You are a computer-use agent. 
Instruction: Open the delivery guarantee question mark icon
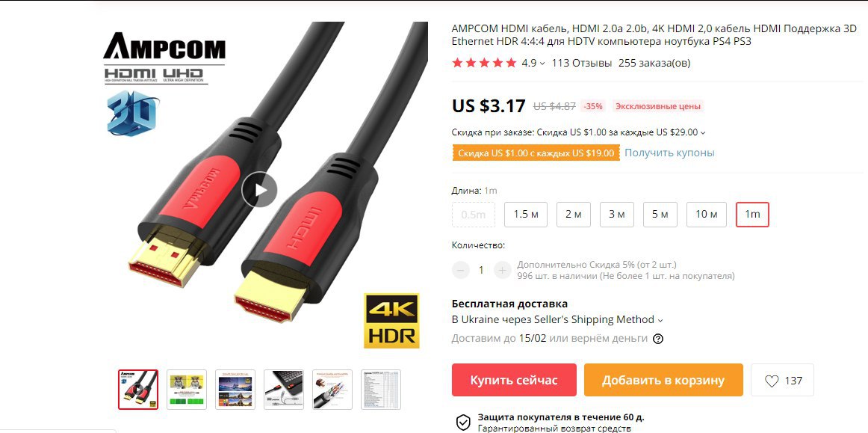tap(657, 339)
